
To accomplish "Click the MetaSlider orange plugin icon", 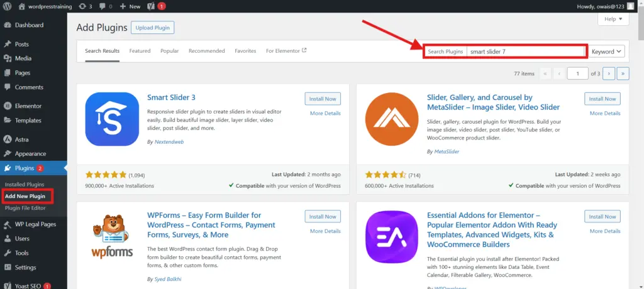I will click(x=392, y=119).
